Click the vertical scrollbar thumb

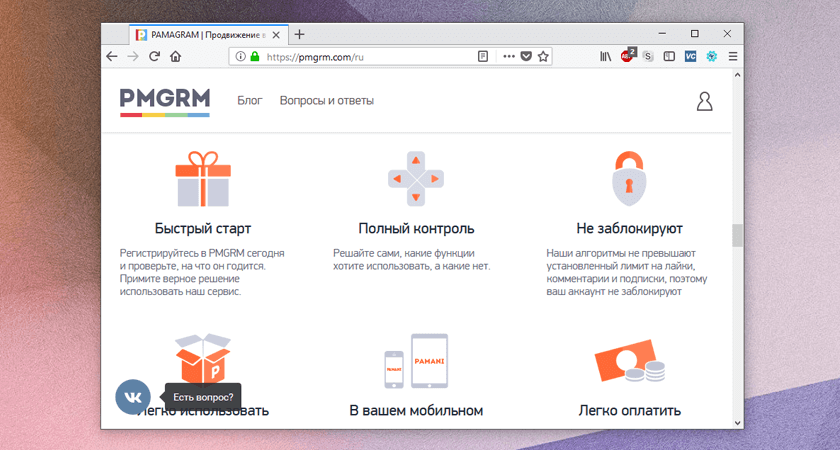click(x=738, y=235)
